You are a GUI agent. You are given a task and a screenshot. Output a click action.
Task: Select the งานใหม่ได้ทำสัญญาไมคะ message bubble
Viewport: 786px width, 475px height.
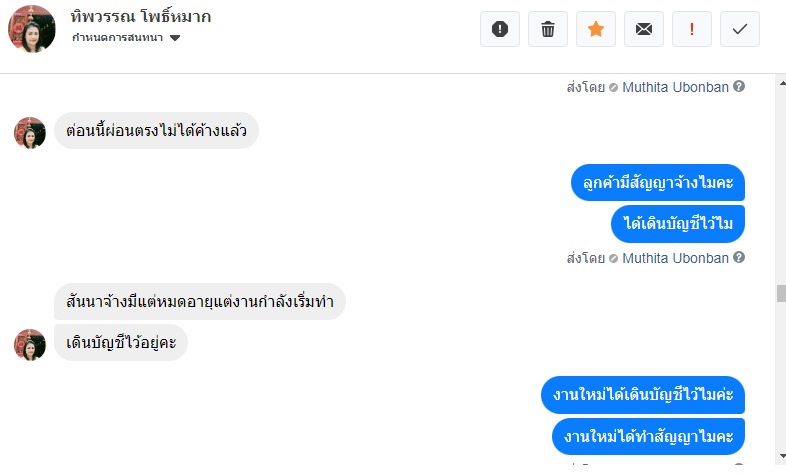[649, 437]
